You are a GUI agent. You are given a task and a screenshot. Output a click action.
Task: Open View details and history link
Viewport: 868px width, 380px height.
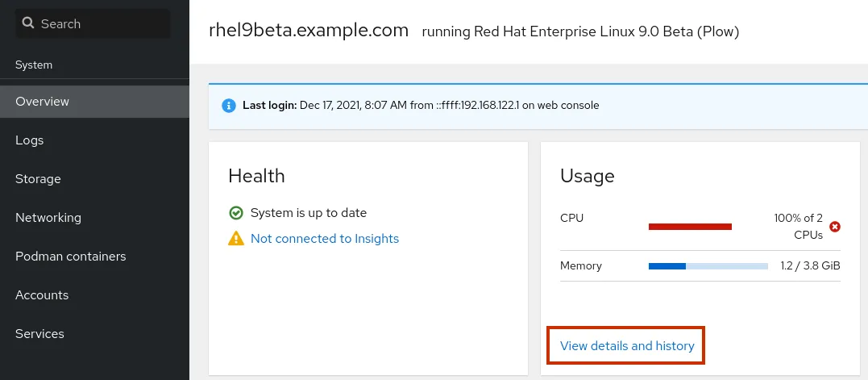click(627, 346)
